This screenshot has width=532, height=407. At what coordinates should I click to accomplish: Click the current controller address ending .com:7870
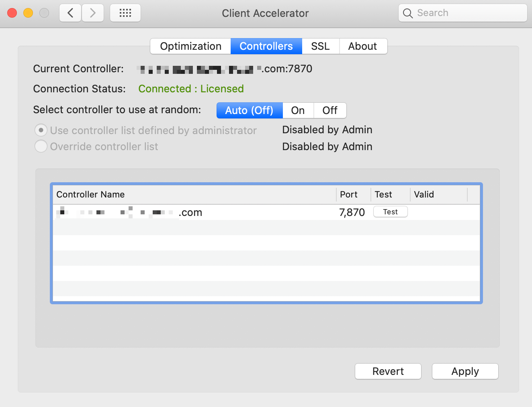[x=225, y=69]
